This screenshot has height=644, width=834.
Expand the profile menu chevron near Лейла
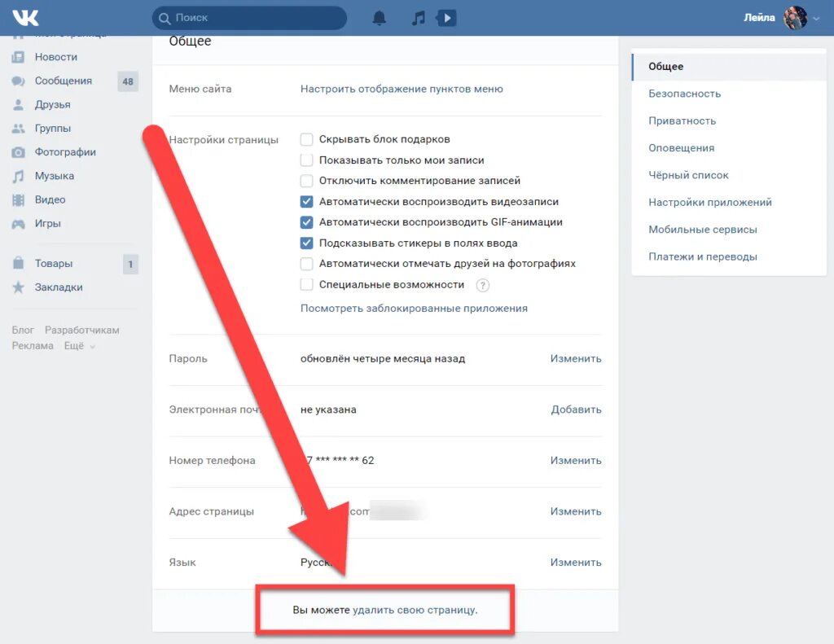pyautogui.click(x=816, y=19)
